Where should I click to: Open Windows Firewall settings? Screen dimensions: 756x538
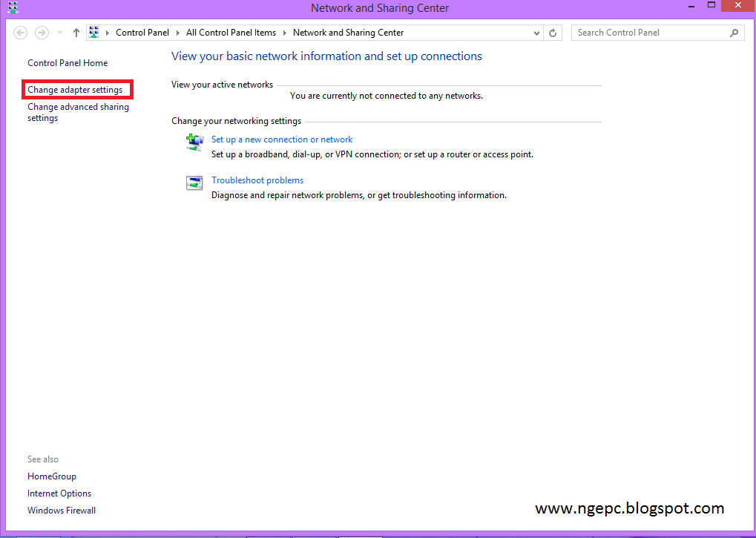point(61,510)
